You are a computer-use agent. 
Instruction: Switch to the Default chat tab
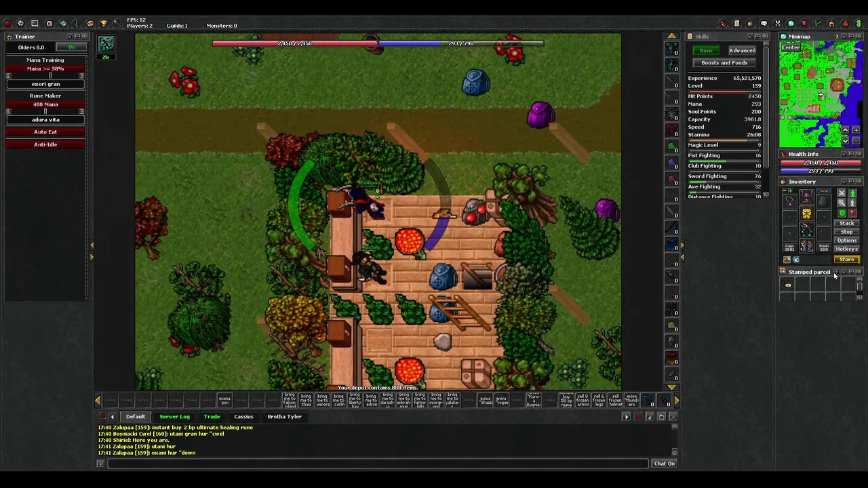[x=136, y=417]
